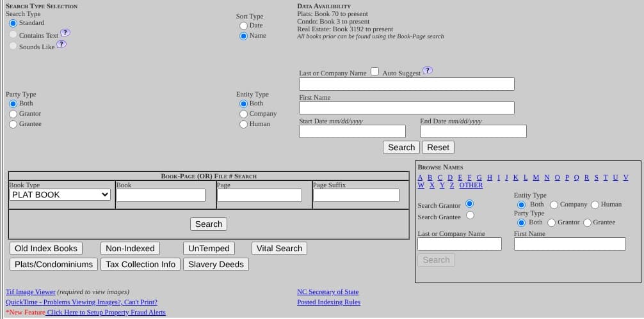The height and width of the screenshot is (319, 644).
Task: Select Both under left Party Type
Action: [13, 104]
